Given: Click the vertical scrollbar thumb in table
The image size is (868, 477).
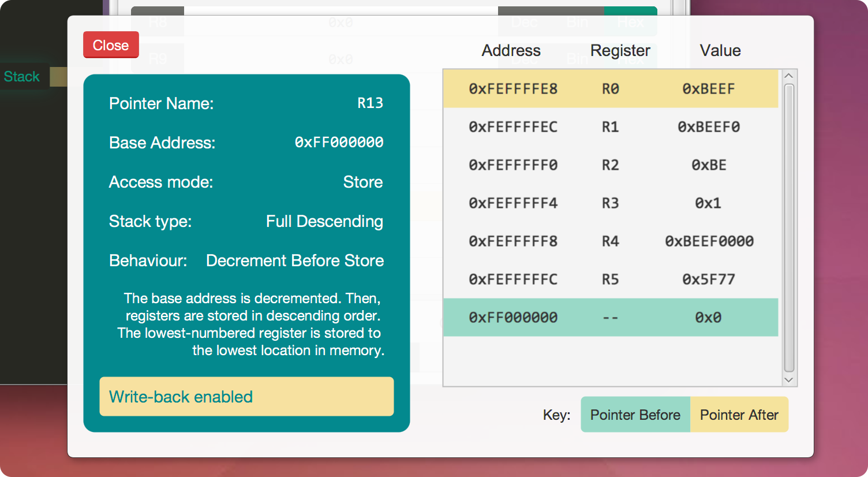Looking at the screenshot, I should click(x=789, y=228).
